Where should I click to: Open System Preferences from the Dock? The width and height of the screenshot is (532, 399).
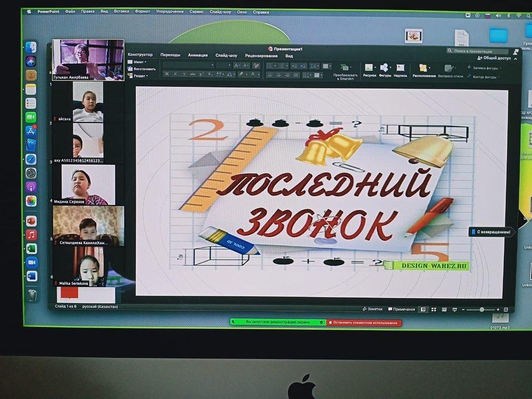(31, 173)
